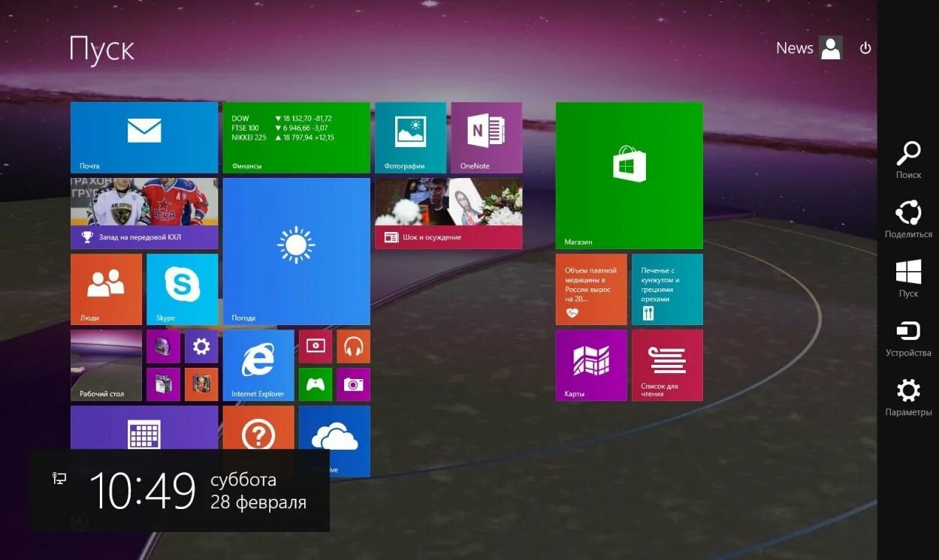This screenshot has height=560, width=939.
Task: Click the Пуск heading text
Action: [x=101, y=50]
